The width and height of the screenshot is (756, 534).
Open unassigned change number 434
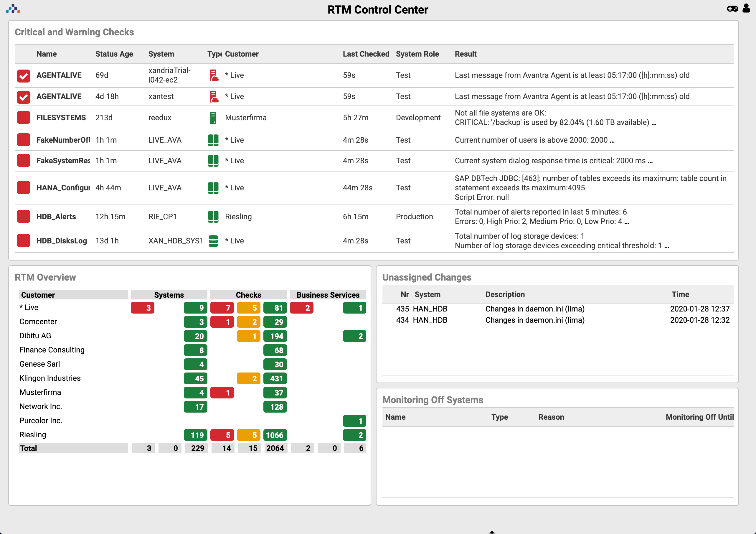tap(402, 320)
